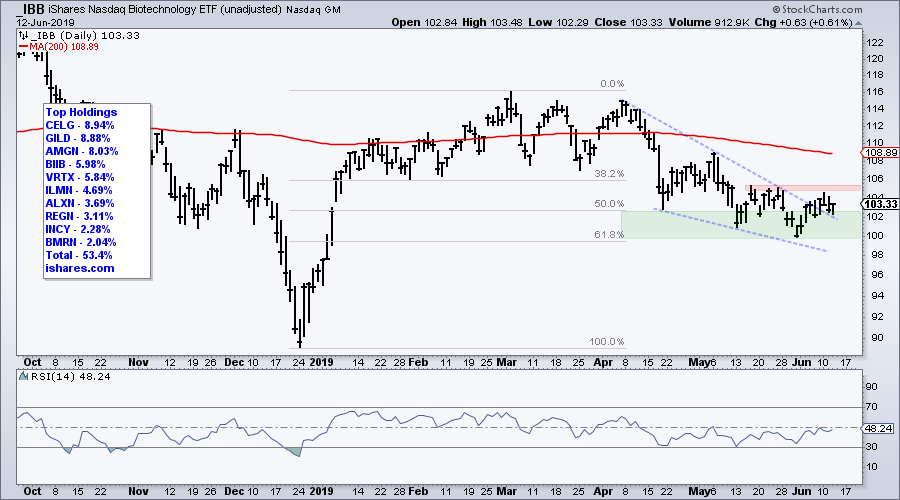Click the '100.0%' Fibonacci retracement label
Image resolution: width=900 pixels, height=500 pixels.
pos(607,342)
